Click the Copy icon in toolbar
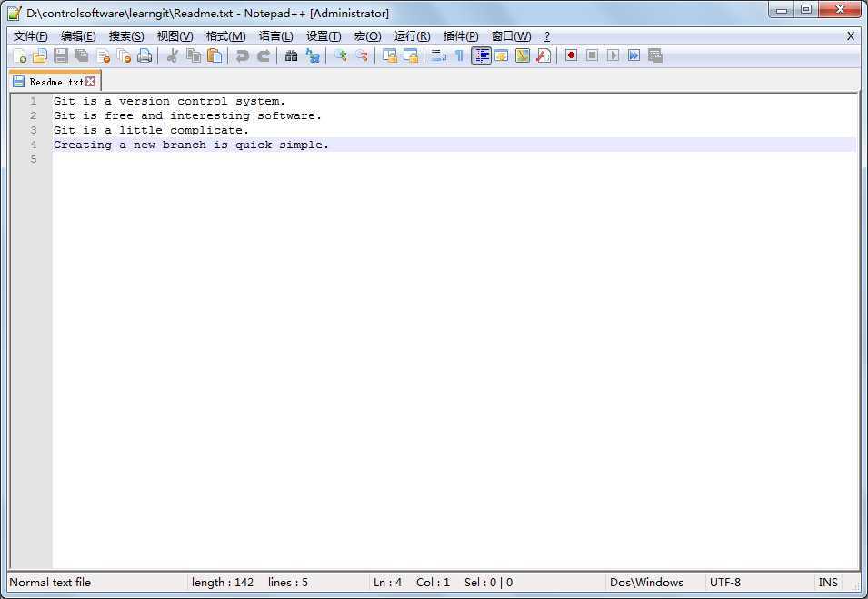868x599 pixels. pos(194,55)
